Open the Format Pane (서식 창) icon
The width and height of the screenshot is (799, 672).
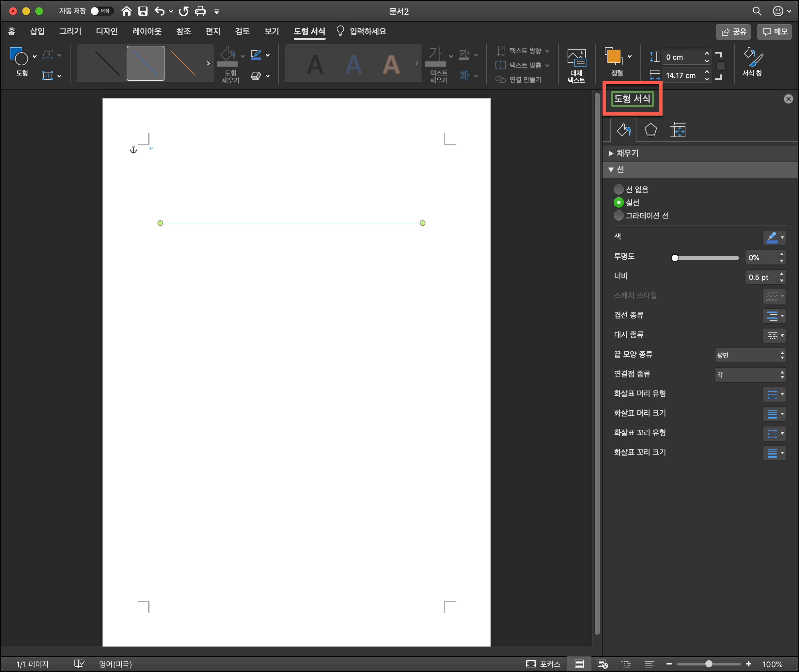pos(752,57)
